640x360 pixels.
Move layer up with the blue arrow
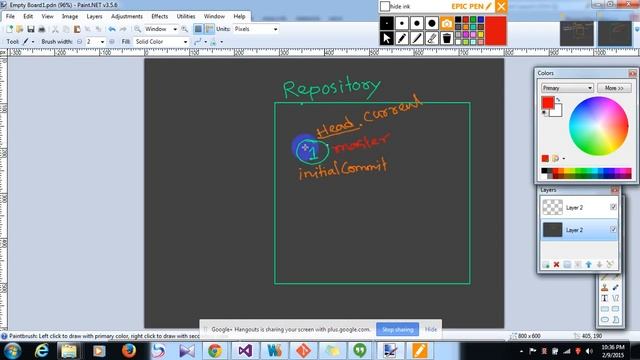589,265
